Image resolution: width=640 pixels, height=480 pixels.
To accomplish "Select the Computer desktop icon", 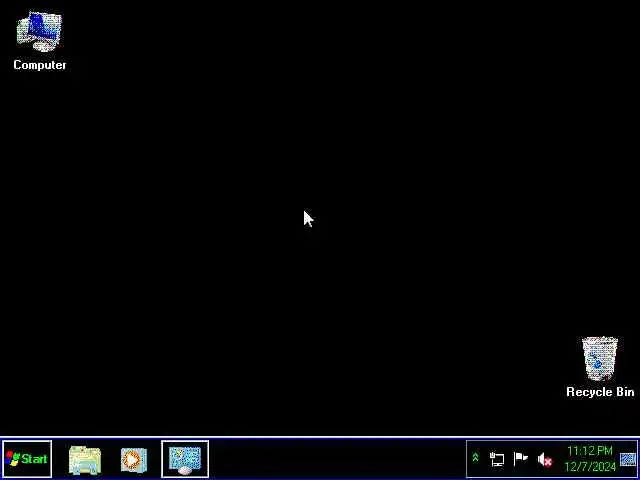I will [40, 41].
